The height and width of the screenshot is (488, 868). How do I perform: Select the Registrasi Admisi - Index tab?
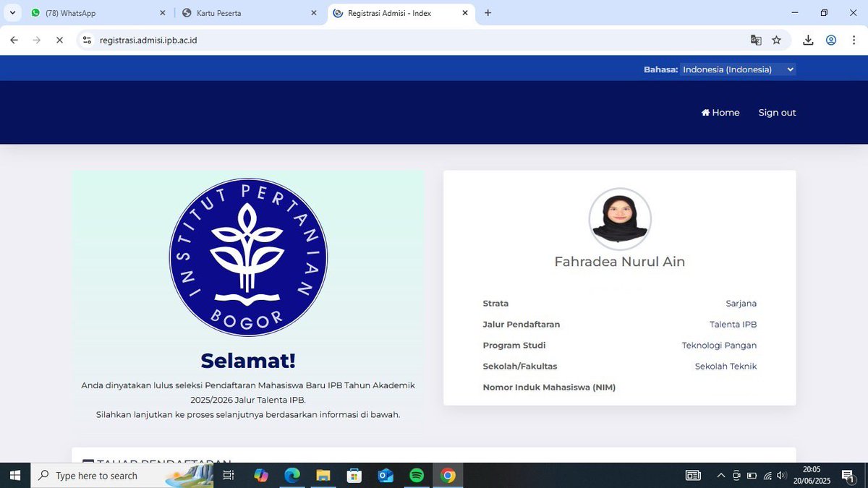pyautogui.click(x=401, y=13)
